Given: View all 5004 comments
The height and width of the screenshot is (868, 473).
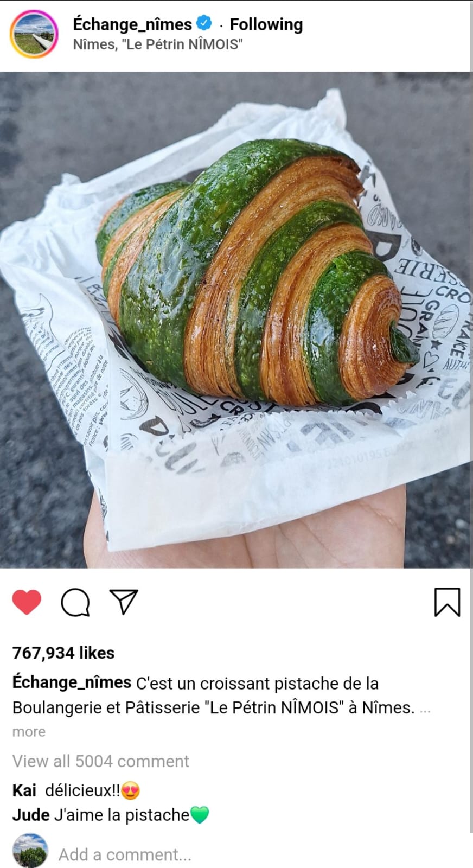Looking at the screenshot, I should [x=100, y=761].
